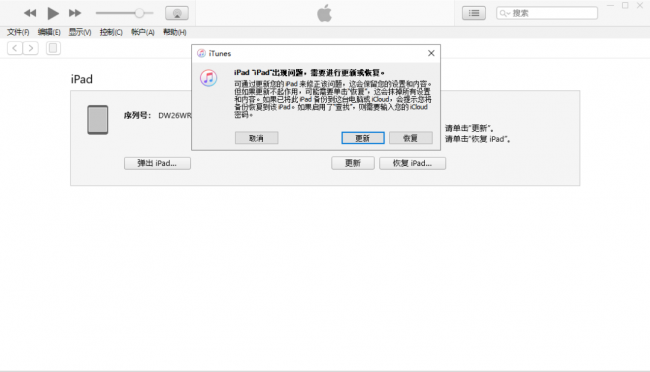Adjust the volume slider knob
650x372 pixels.
pyautogui.click(x=140, y=13)
